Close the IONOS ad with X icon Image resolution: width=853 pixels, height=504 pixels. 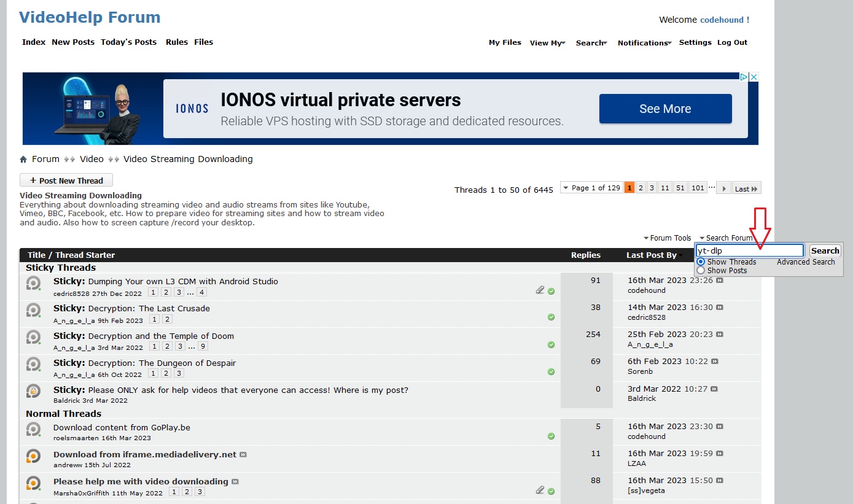click(754, 77)
